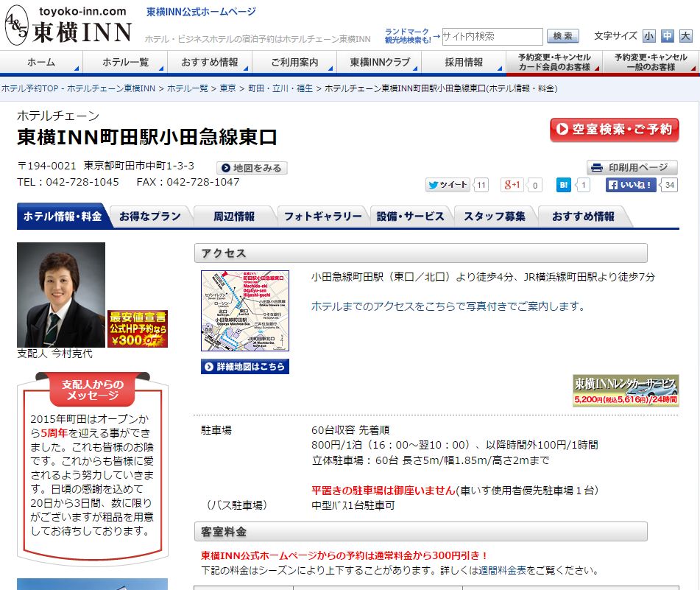Image resolution: width=700 pixels, height=590 pixels.
Task: Click the manager portrait photo
Action: pyautogui.click(x=61, y=295)
